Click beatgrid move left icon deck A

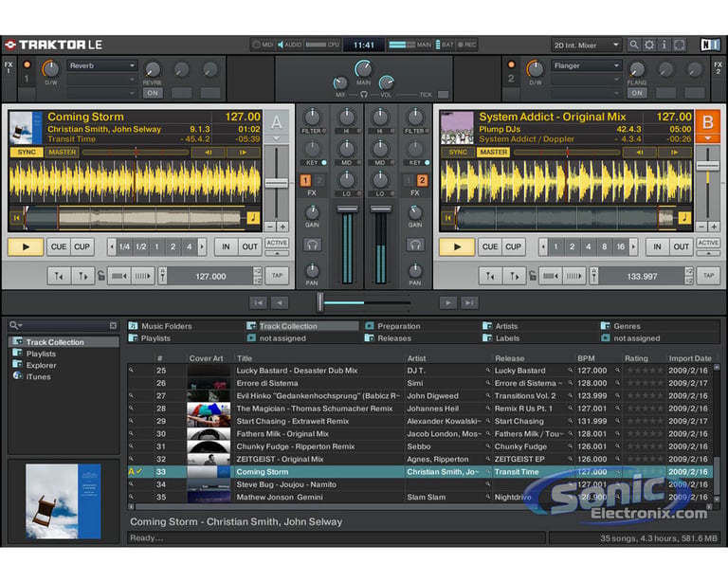point(118,276)
